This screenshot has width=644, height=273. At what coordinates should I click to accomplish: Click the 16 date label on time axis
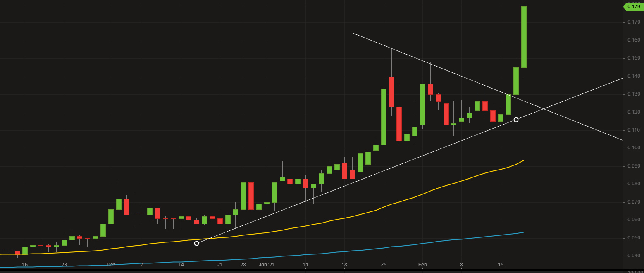(x=25, y=264)
